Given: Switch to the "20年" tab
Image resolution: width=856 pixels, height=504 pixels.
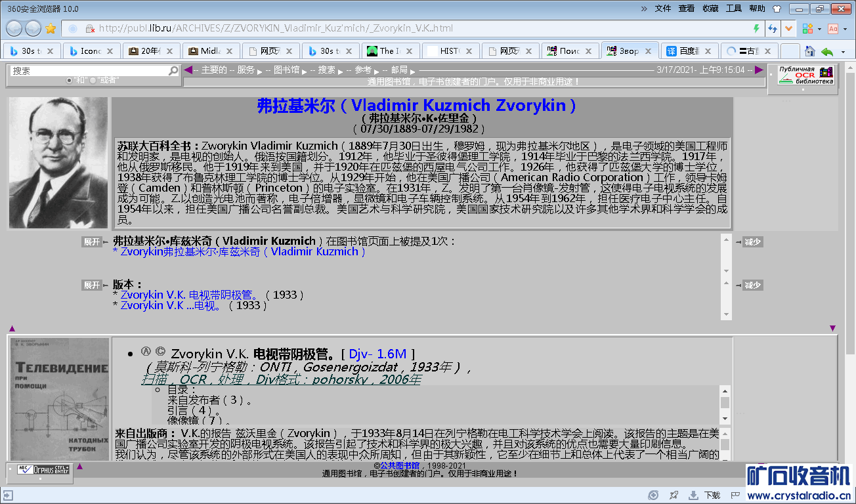Looking at the screenshot, I should point(151,51).
